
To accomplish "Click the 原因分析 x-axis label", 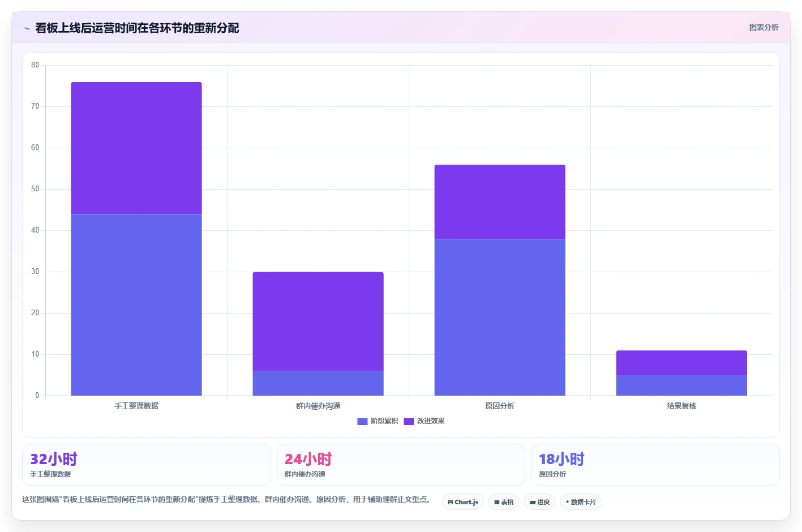I will tap(500, 406).
